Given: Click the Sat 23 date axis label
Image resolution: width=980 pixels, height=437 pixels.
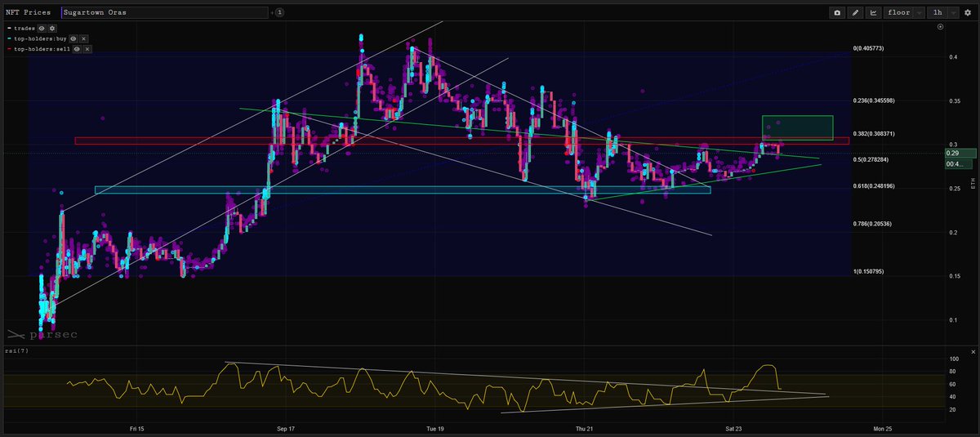Looking at the screenshot, I should pos(733,428).
